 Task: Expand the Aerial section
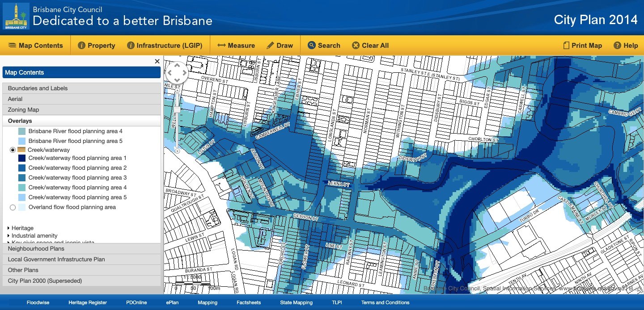pos(81,99)
